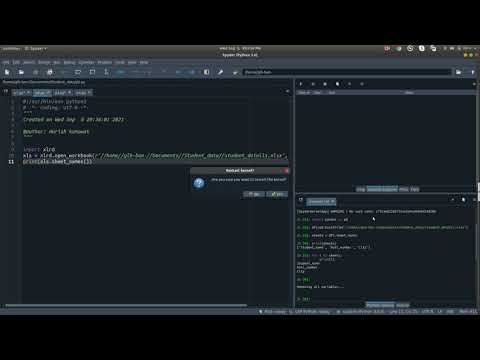Open the Consoles menu

(86, 62)
